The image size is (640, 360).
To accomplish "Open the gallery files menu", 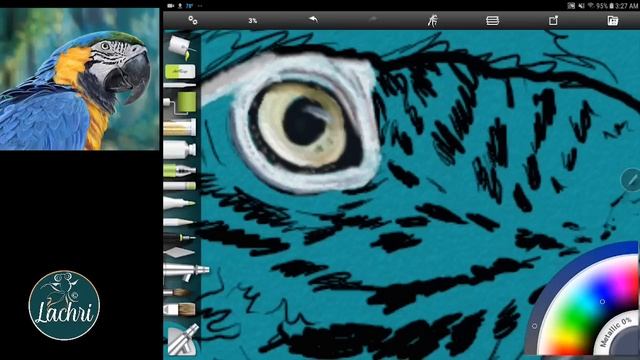I will 613,20.
